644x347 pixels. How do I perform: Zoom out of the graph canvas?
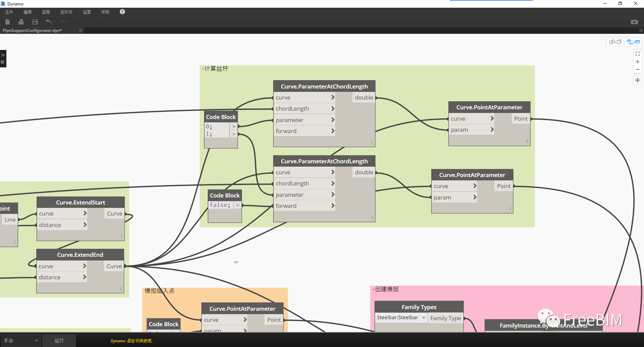pyautogui.click(x=638, y=69)
